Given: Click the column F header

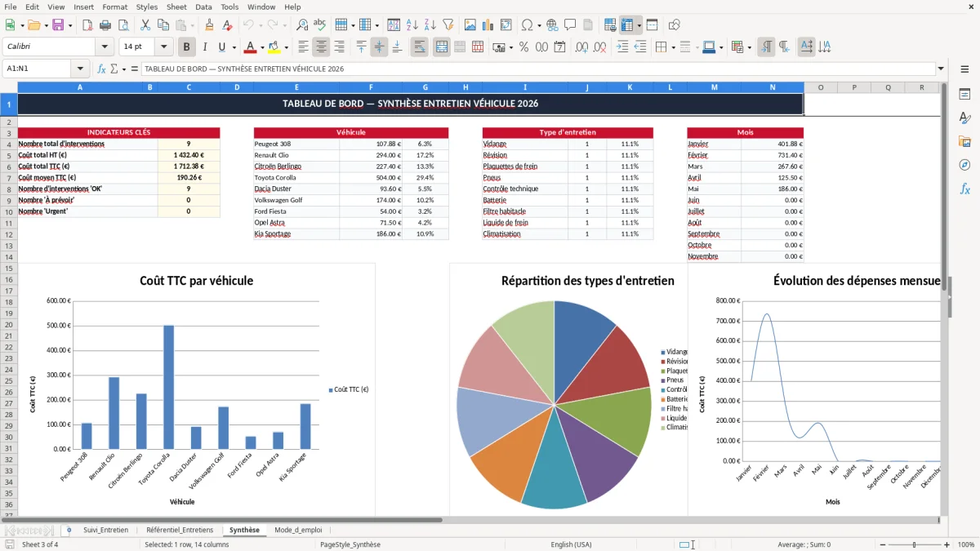Looking at the screenshot, I should [371, 87].
